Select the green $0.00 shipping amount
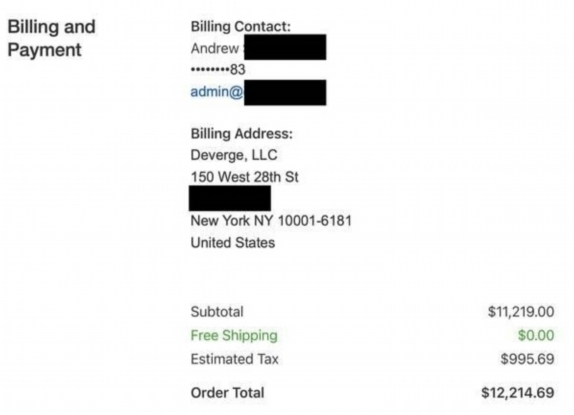The width and height of the screenshot is (574, 415). pyautogui.click(x=536, y=335)
